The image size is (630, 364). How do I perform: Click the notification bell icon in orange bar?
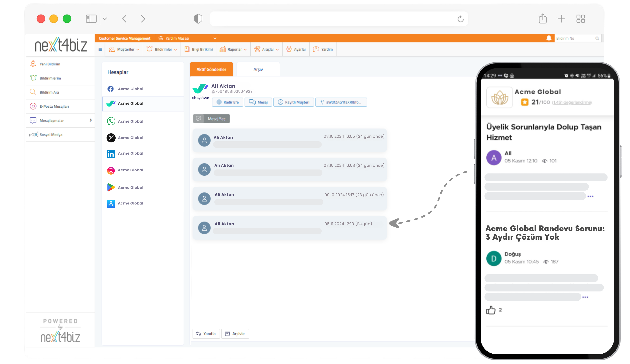tap(549, 38)
